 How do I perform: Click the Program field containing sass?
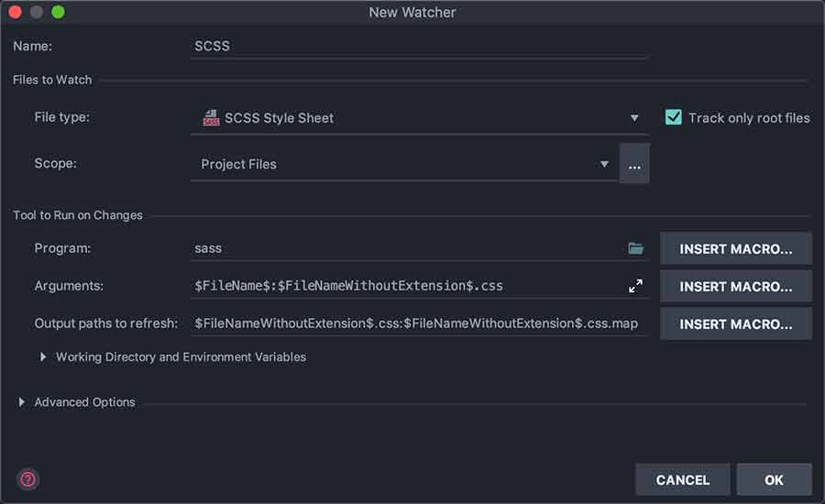pos(403,248)
